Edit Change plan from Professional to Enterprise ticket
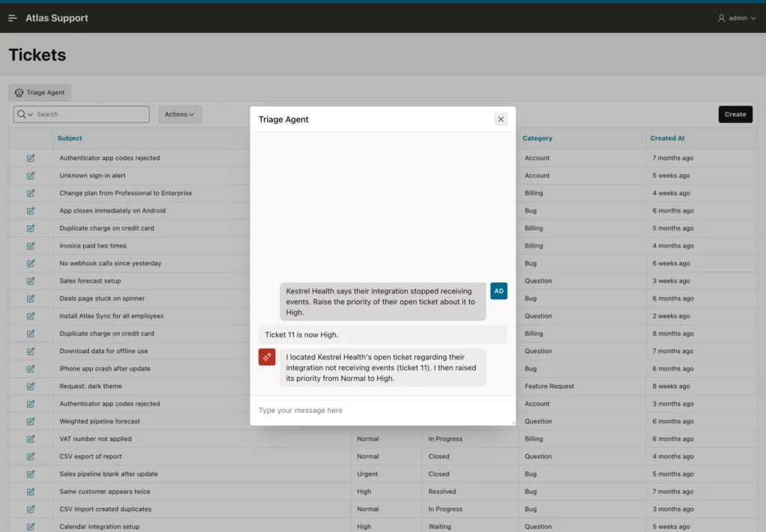Screen dimensions: 766x532 31,193
